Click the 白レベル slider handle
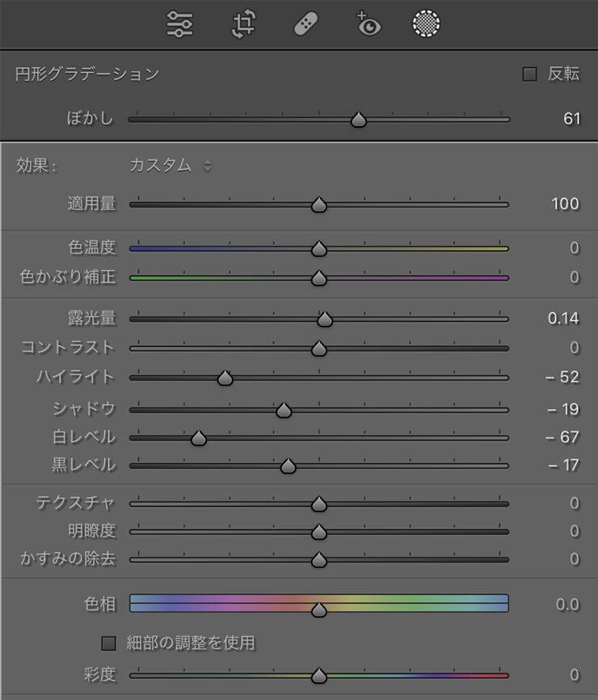This screenshot has height=700, width=598. click(199, 438)
